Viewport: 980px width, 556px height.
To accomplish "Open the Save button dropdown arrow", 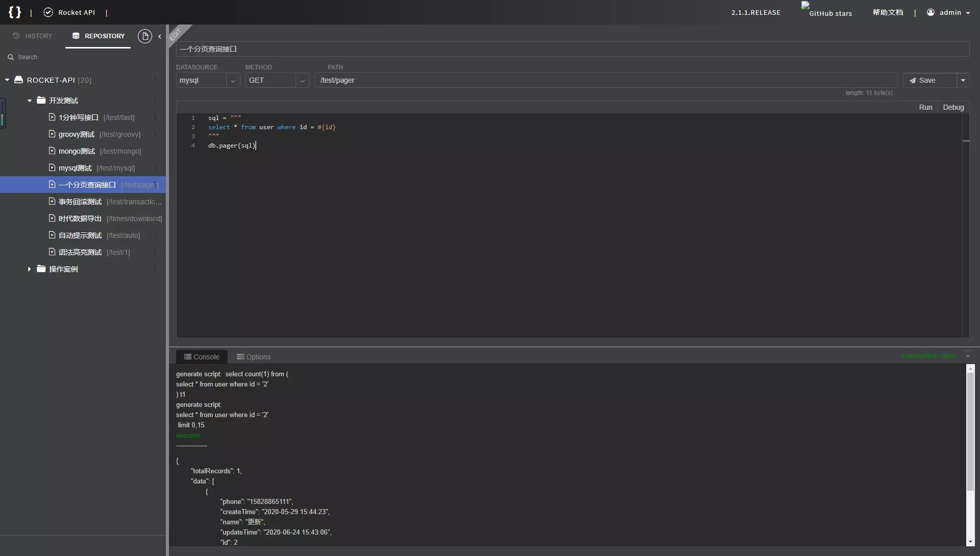I will click(x=964, y=80).
